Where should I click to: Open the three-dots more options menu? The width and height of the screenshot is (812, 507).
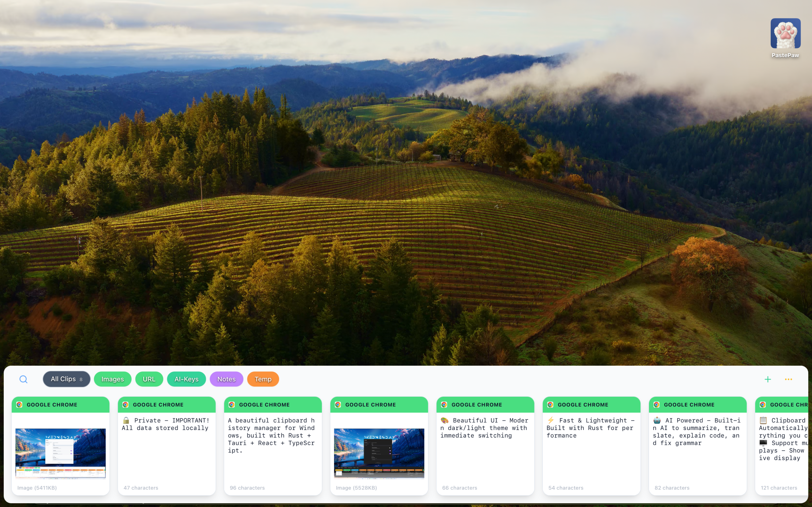(x=788, y=379)
